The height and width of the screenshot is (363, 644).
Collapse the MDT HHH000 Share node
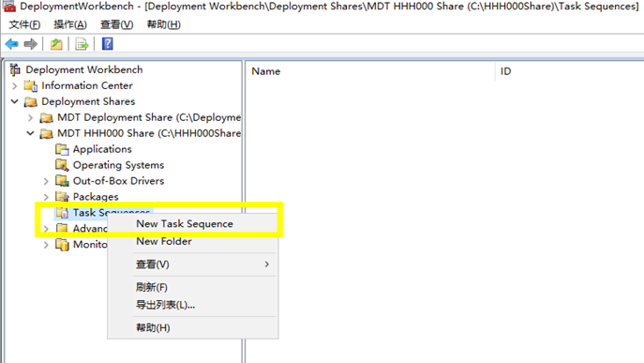[x=30, y=133]
